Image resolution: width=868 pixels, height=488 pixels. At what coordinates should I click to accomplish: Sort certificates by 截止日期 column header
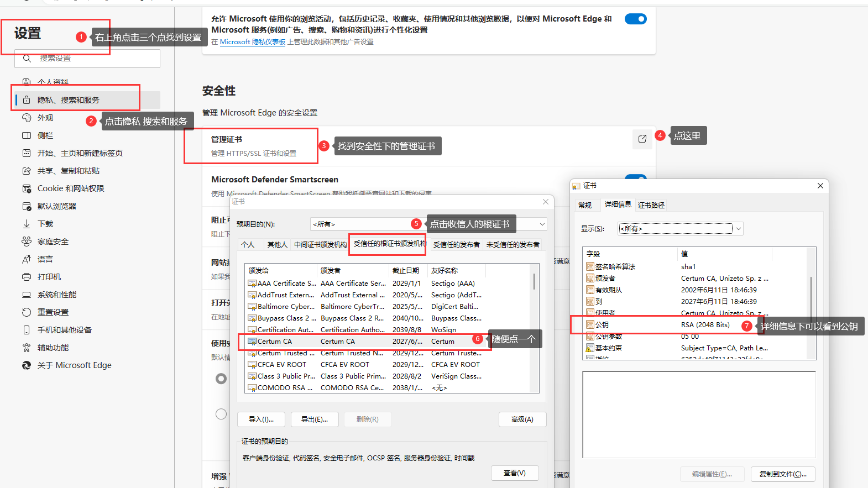(409, 270)
